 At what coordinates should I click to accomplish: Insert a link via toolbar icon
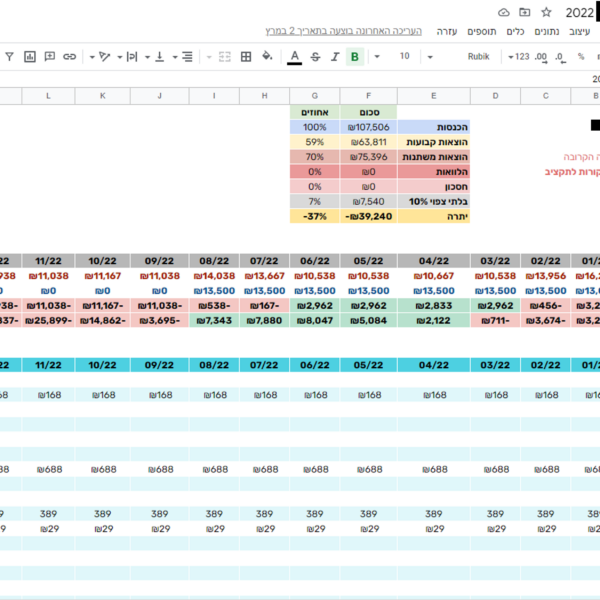tap(69, 57)
